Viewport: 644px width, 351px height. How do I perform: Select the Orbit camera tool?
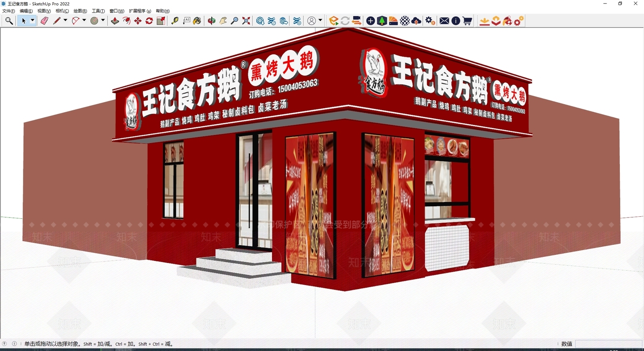[212, 21]
